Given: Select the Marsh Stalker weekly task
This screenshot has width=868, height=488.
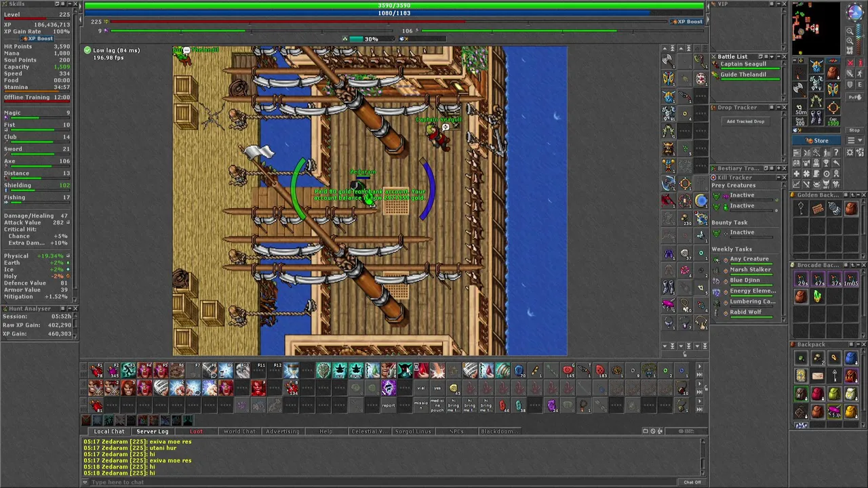Looking at the screenshot, I should [x=750, y=269].
